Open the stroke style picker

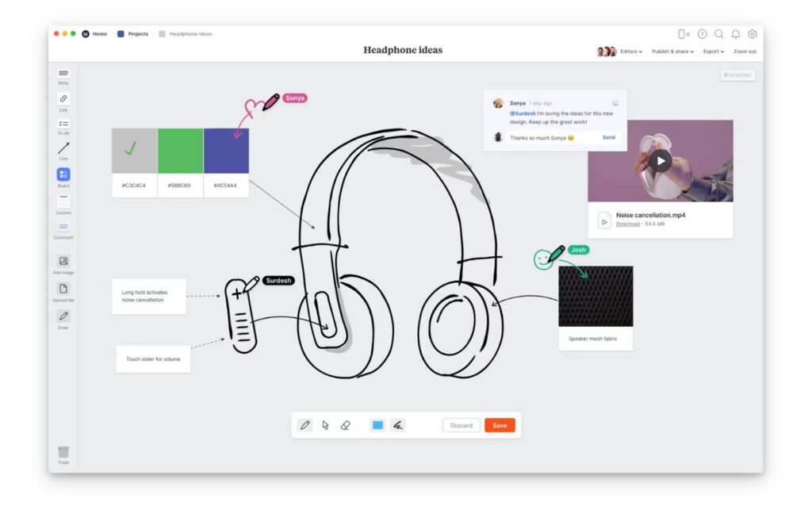(x=398, y=425)
